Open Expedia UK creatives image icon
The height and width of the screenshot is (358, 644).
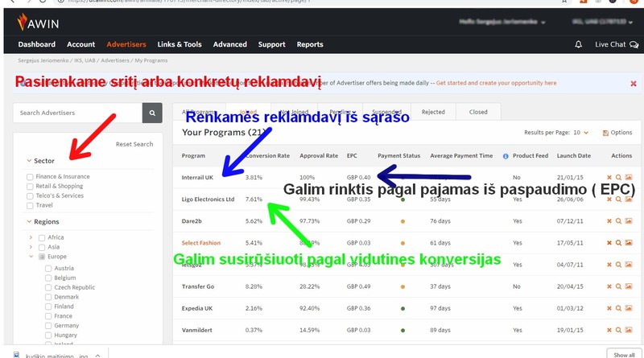629,308
